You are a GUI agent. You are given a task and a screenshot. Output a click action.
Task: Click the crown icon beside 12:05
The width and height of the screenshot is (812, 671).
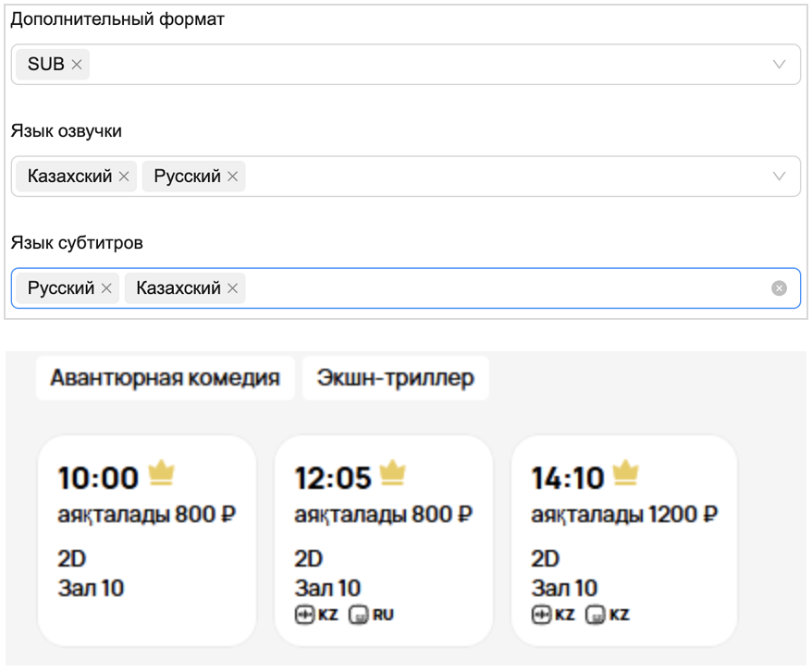tap(394, 474)
